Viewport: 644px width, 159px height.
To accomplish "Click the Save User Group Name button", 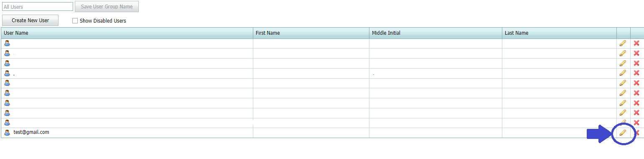I will coord(107,7).
